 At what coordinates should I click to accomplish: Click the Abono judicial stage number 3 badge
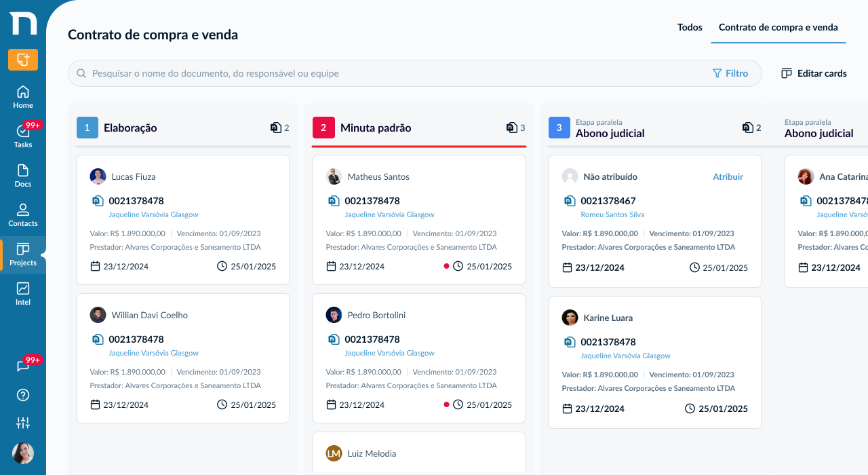click(559, 128)
